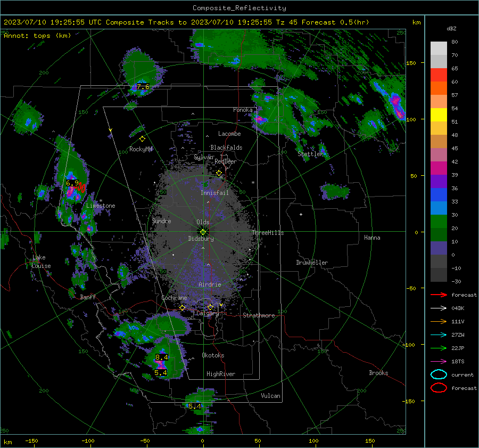Click the yellow diamond marker near Red Deer
Screen dimensions: 479x448
(219, 173)
